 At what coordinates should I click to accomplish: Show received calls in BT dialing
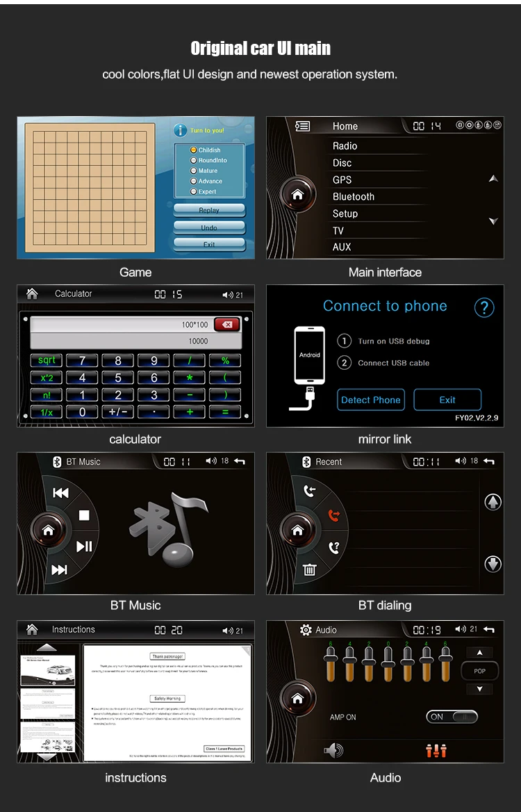click(309, 490)
